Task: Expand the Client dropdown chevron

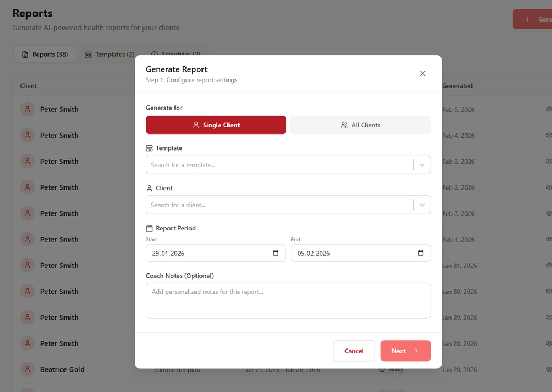Action: [x=422, y=205]
